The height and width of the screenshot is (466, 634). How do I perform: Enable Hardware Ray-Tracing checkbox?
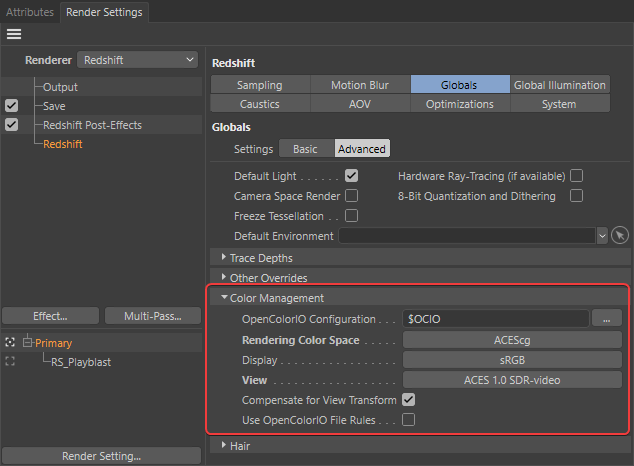click(576, 176)
